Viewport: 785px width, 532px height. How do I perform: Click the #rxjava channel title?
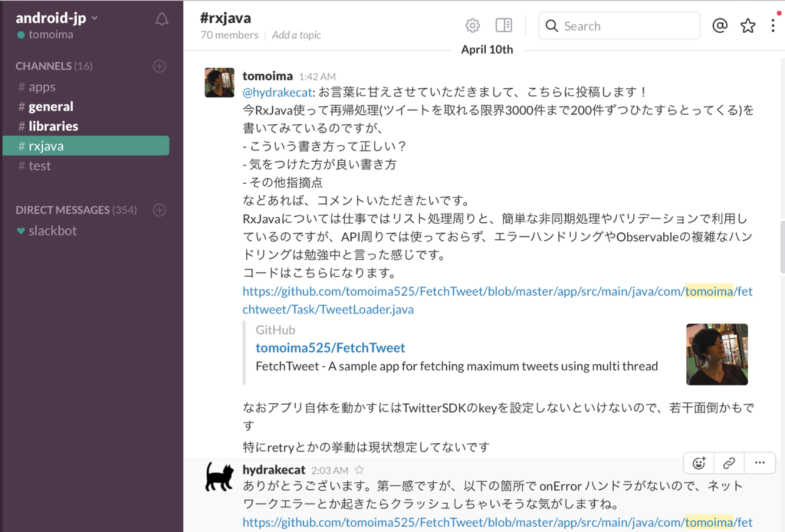coord(225,18)
